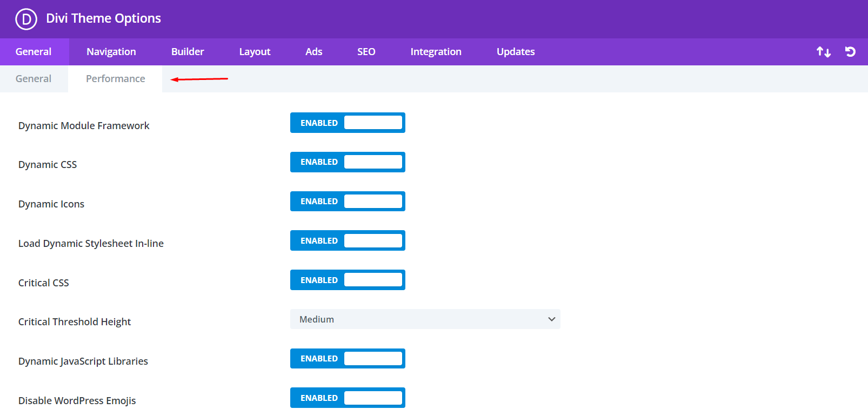Viewport: 868px width, 409px height.
Task: Open the import/export arrows icon
Action: point(824,52)
